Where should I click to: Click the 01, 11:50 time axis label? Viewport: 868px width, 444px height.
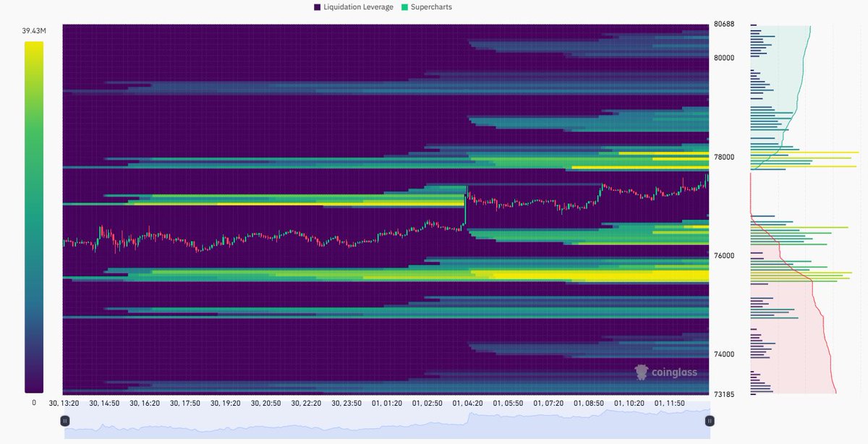click(670, 402)
